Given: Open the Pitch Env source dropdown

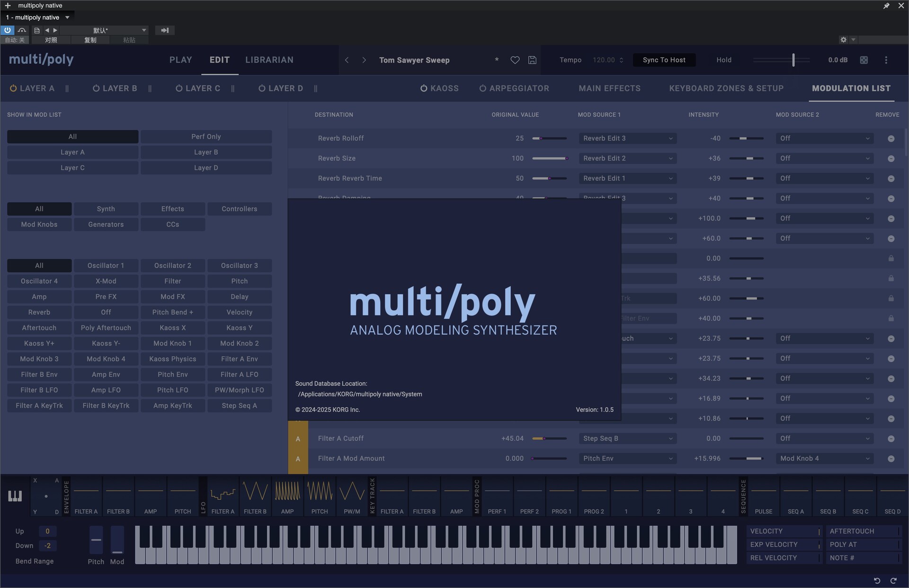Looking at the screenshot, I should (627, 458).
